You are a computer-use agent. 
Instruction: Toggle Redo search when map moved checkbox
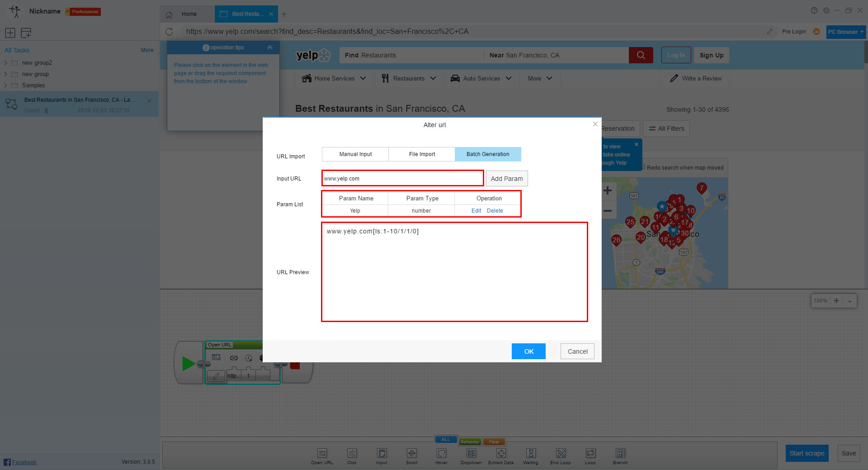tap(643, 167)
